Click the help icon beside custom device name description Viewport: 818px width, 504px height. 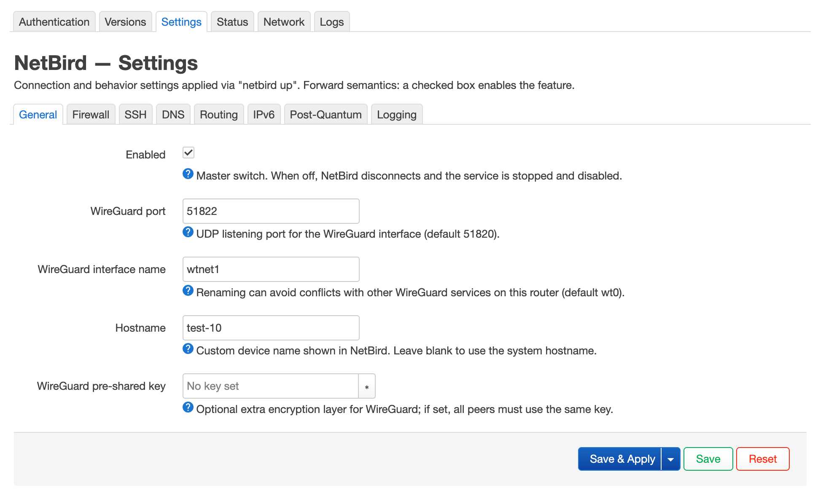188,349
